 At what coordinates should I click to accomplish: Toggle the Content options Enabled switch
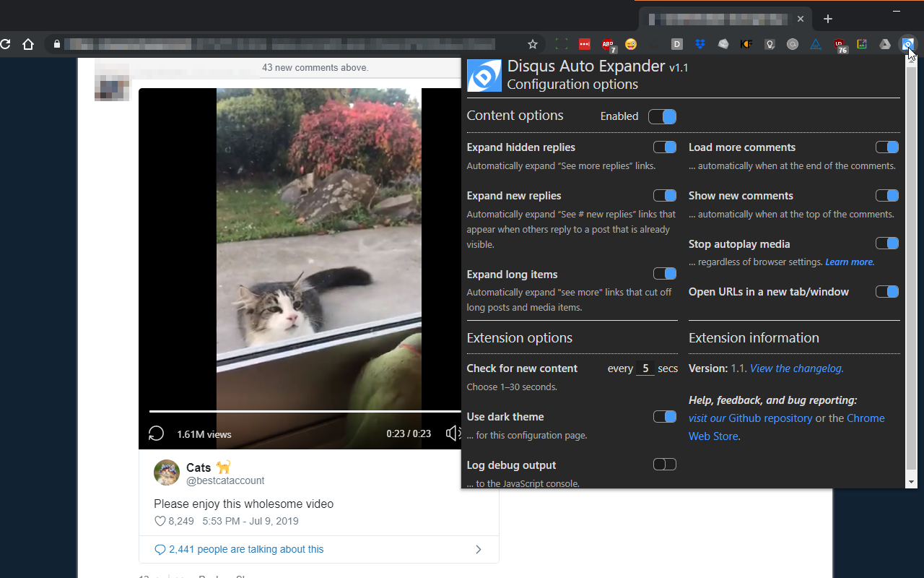click(x=662, y=116)
